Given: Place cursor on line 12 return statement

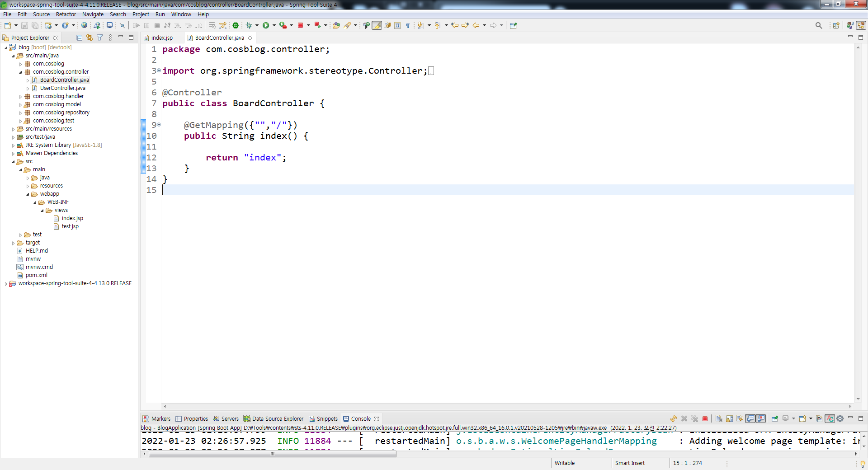Looking at the screenshot, I should 246,157.
